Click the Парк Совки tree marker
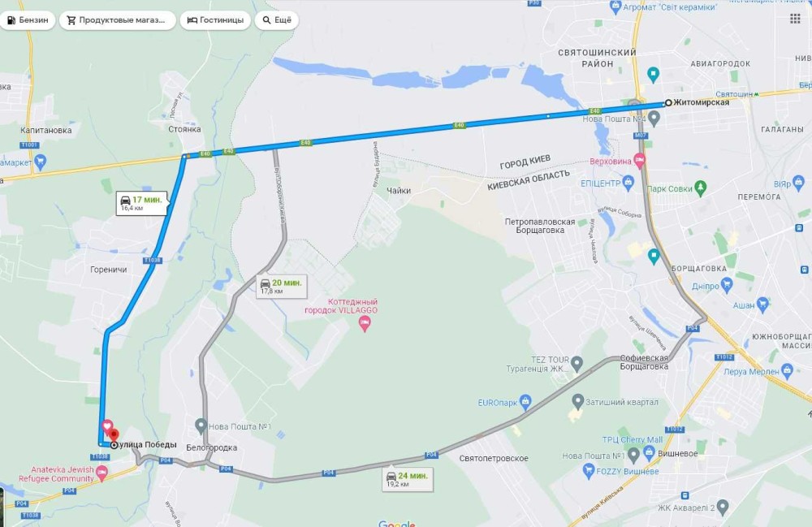812x527 pixels. [x=700, y=188]
